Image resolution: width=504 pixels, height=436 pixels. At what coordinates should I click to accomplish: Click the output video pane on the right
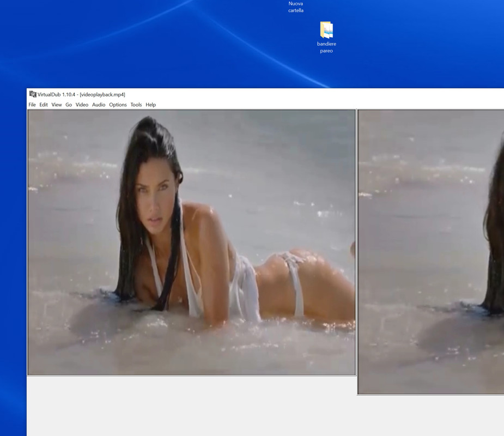coord(430,252)
